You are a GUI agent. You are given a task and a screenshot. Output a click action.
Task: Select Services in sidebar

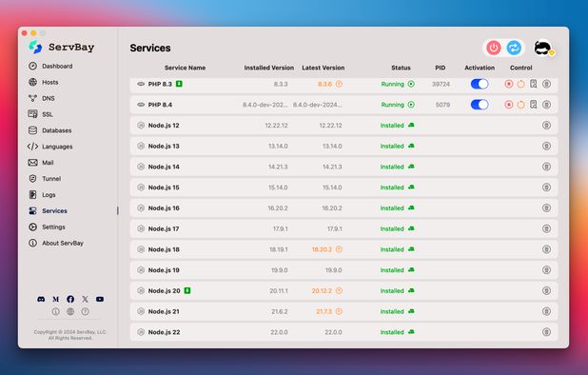(x=48, y=211)
